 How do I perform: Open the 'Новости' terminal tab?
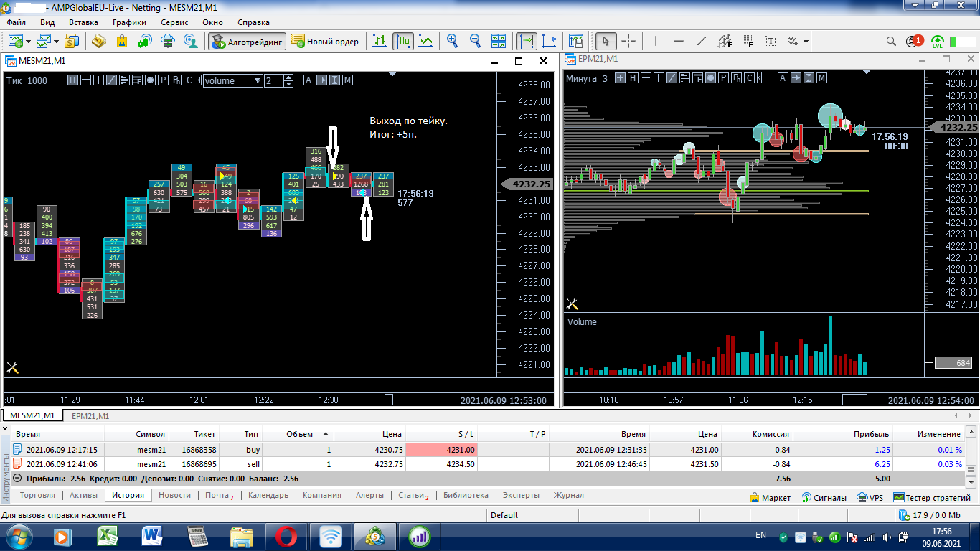pos(175,496)
